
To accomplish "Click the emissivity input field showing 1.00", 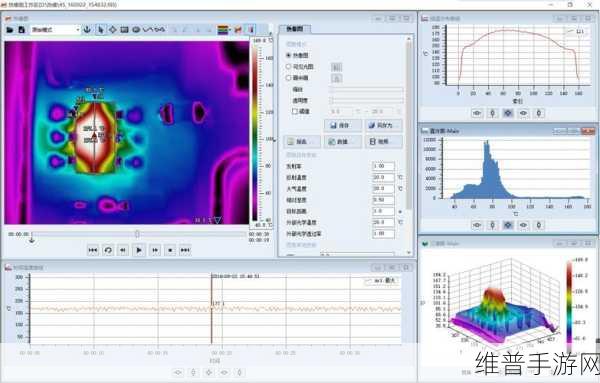I will (383, 166).
